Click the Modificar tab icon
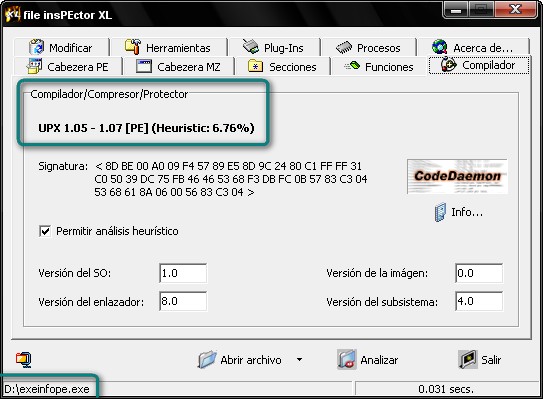543x399 pixels. pos(36,47)
